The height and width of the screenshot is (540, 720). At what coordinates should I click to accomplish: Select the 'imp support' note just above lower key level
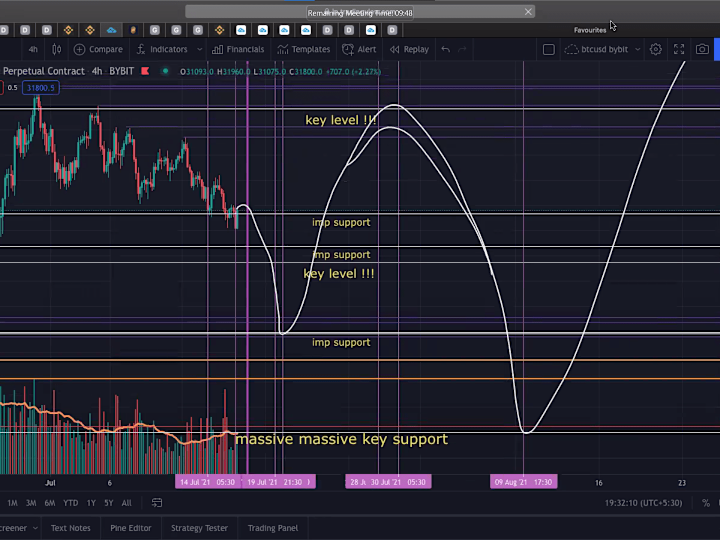coord(341,254)
